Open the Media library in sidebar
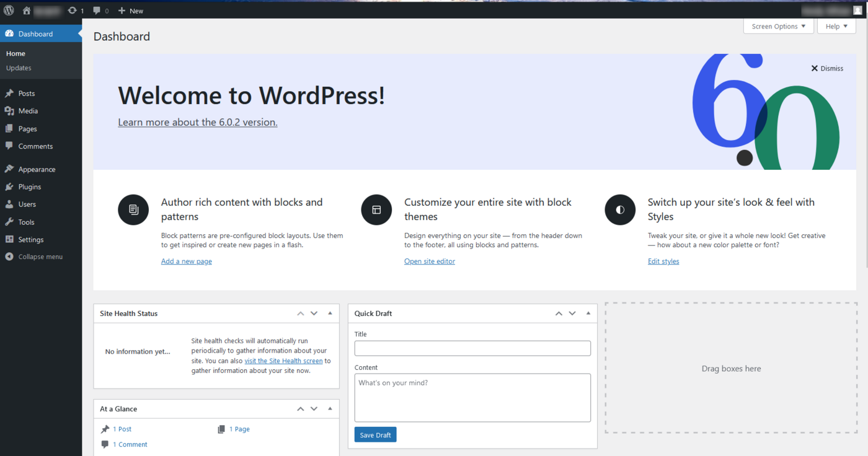This screenshot has width=868, height=456. (28, 111)
